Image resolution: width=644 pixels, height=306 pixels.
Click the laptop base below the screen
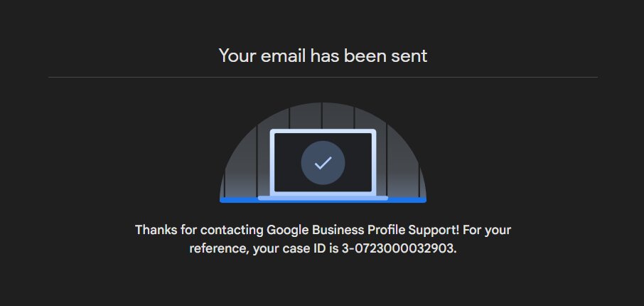coord(323,198)
